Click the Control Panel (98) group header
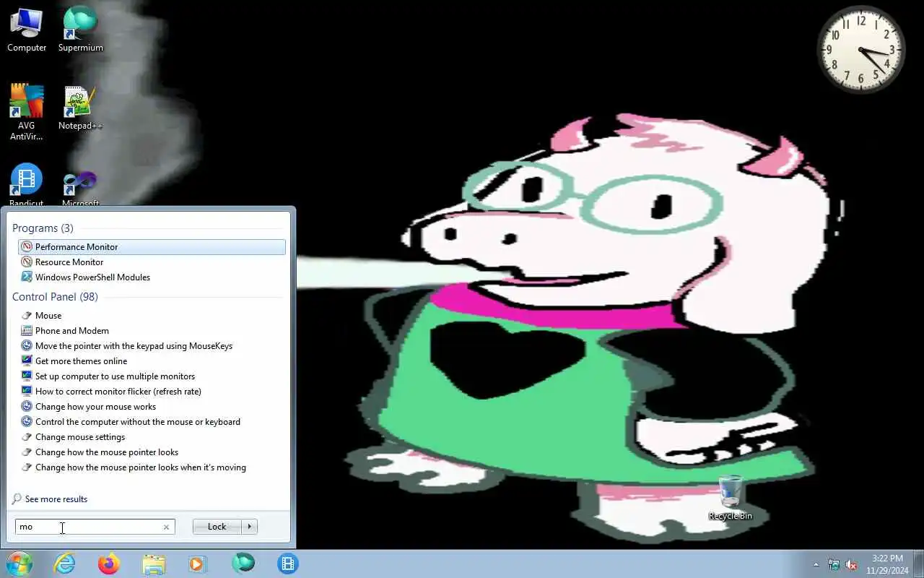The width and height of the screenshot is (924, 578). (x=55, y=297)
